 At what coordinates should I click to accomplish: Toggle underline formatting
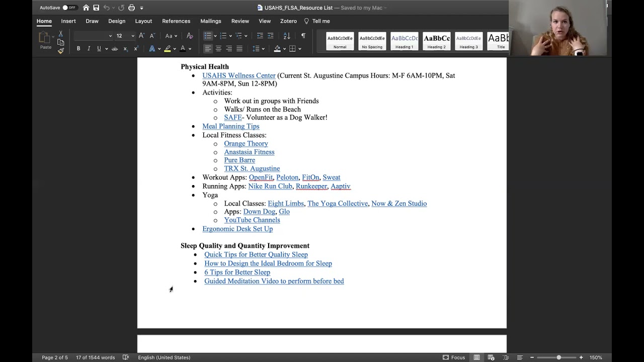point(99,49)
